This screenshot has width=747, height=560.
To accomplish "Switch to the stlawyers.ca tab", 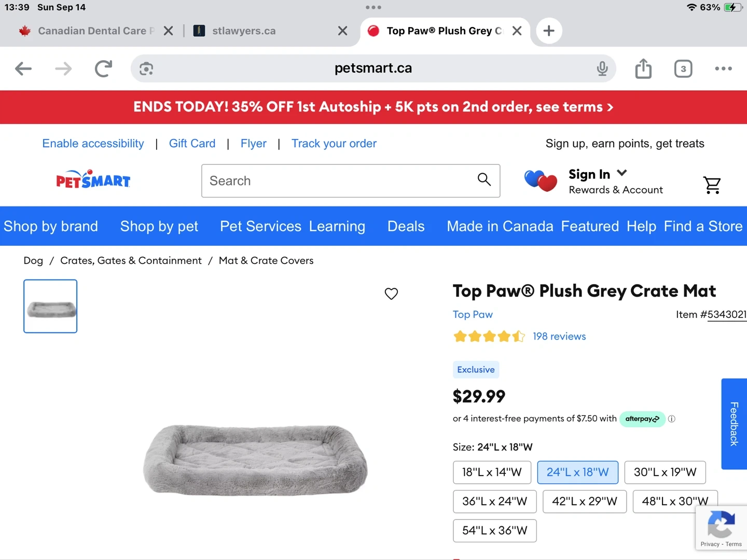I will [x=244, y=31].
